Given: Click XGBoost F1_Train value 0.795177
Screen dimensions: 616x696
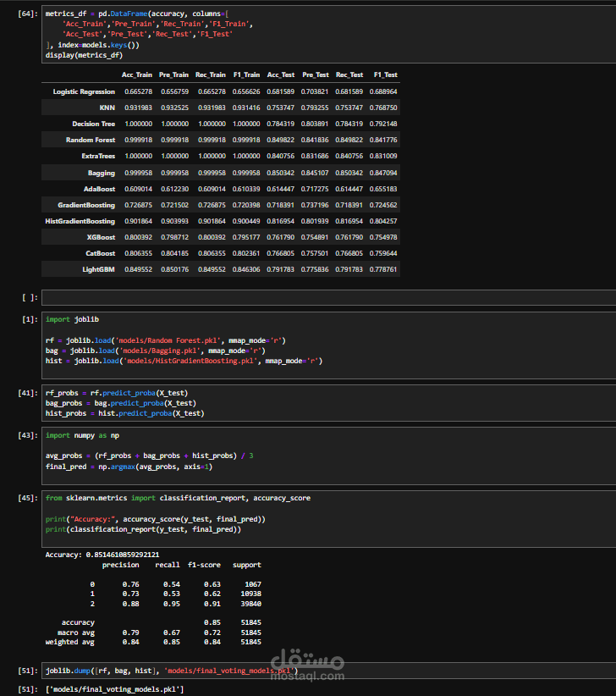Looking at the screenshot, I should [x=246, y=237].
